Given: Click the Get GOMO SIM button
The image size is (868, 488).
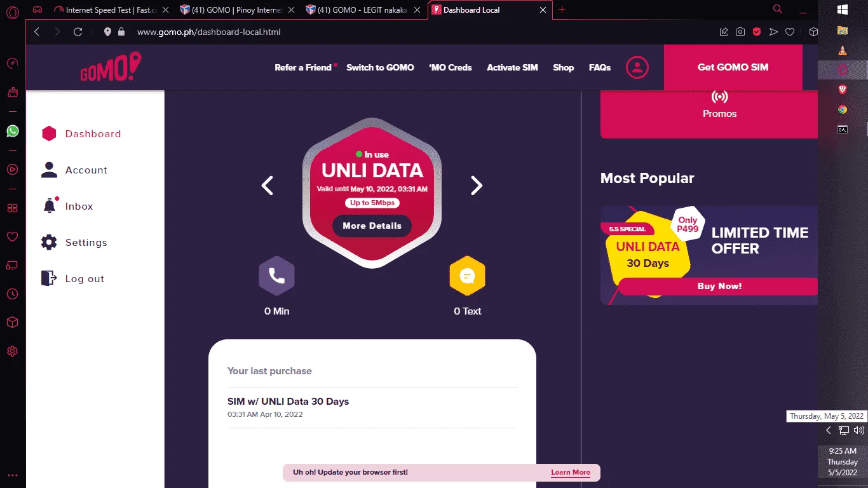Looking at the screenshot, I should tap(733, 67).
